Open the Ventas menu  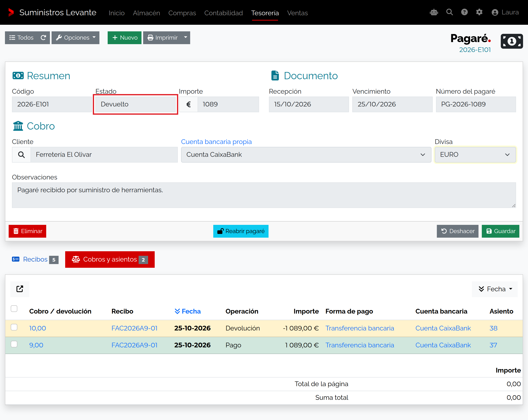pos(297,13)
